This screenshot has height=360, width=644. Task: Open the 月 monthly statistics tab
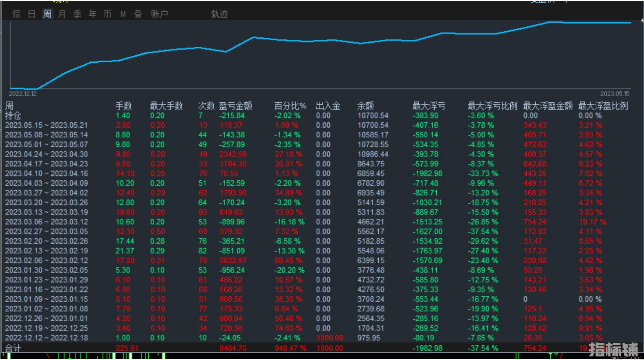[x=62, y=14]
